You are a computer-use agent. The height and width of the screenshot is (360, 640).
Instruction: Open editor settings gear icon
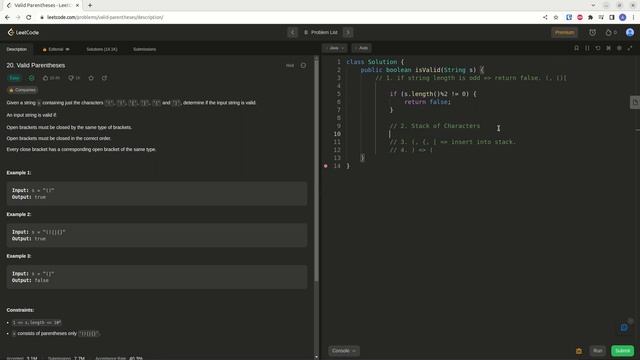click(619, 48)
